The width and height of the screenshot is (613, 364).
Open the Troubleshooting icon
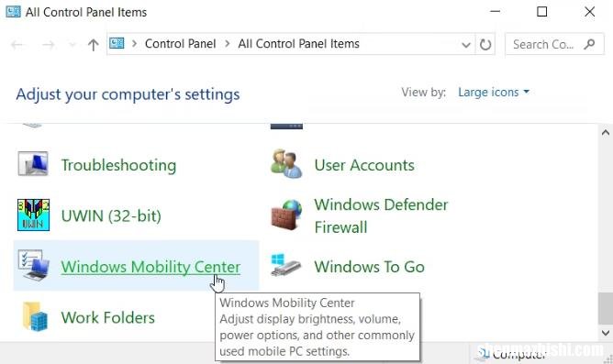pos(33,164)
